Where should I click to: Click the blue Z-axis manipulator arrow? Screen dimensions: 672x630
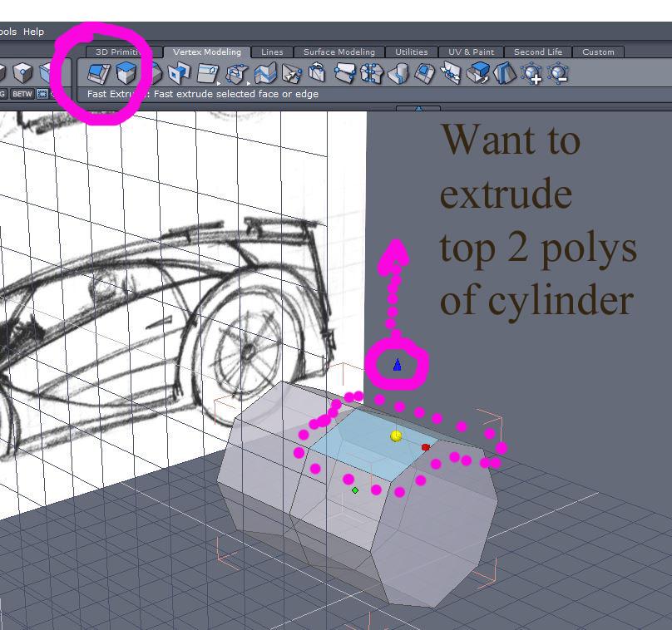tap(398, 365)
